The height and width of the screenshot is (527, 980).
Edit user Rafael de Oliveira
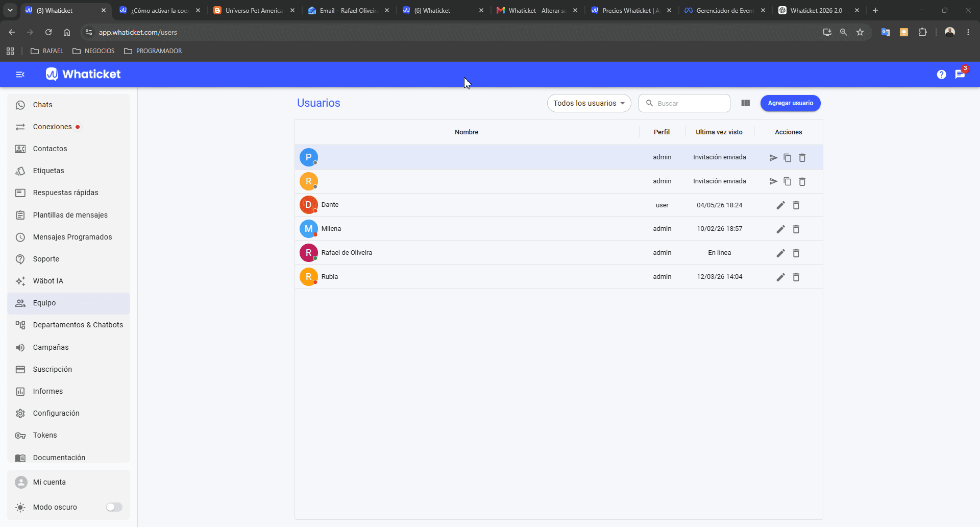780,253
